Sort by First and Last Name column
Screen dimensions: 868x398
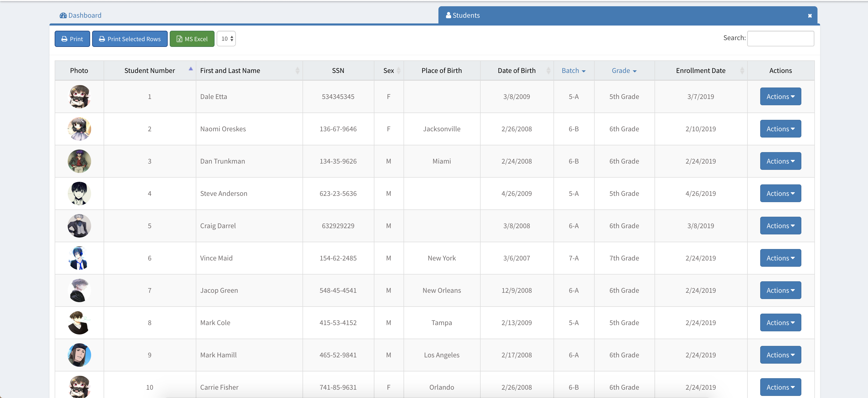249,70
